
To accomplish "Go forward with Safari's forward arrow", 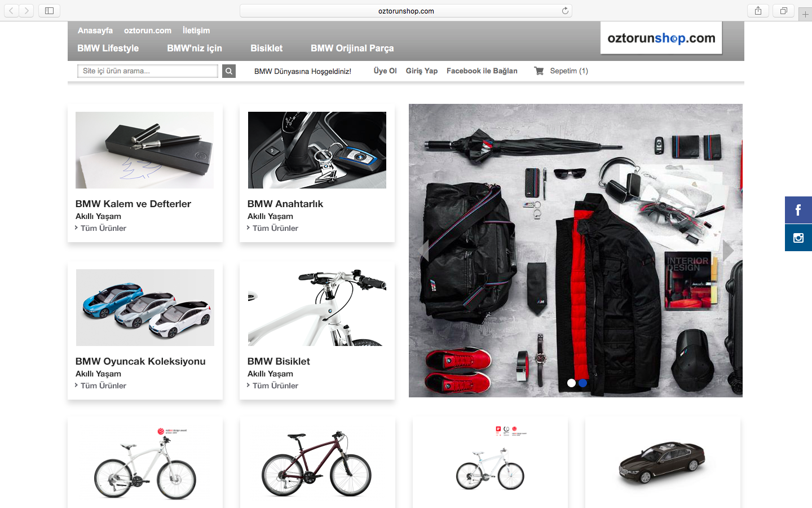I will tap(26, 11).
